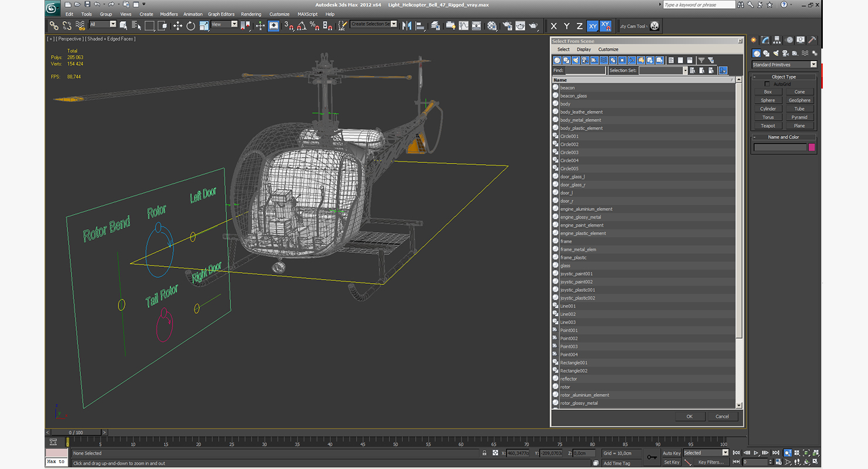Click the funnel filter icon in dialog
This screenshot has width=868, height=469.
point(701,60)
